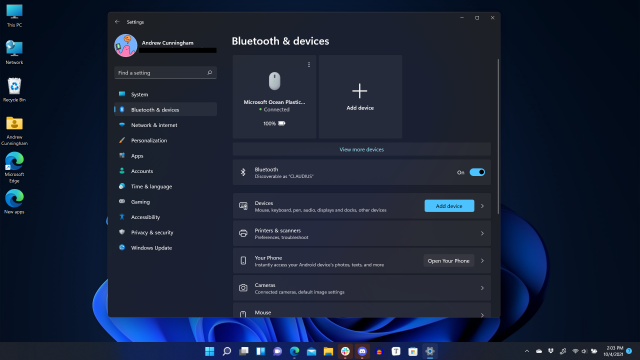Click the settings page vertical scrollbar

pos(498,136)
